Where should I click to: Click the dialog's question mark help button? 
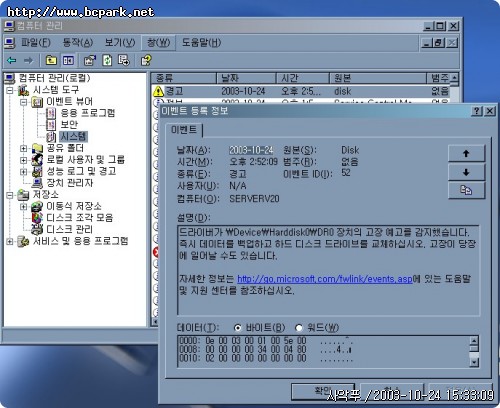477,111
